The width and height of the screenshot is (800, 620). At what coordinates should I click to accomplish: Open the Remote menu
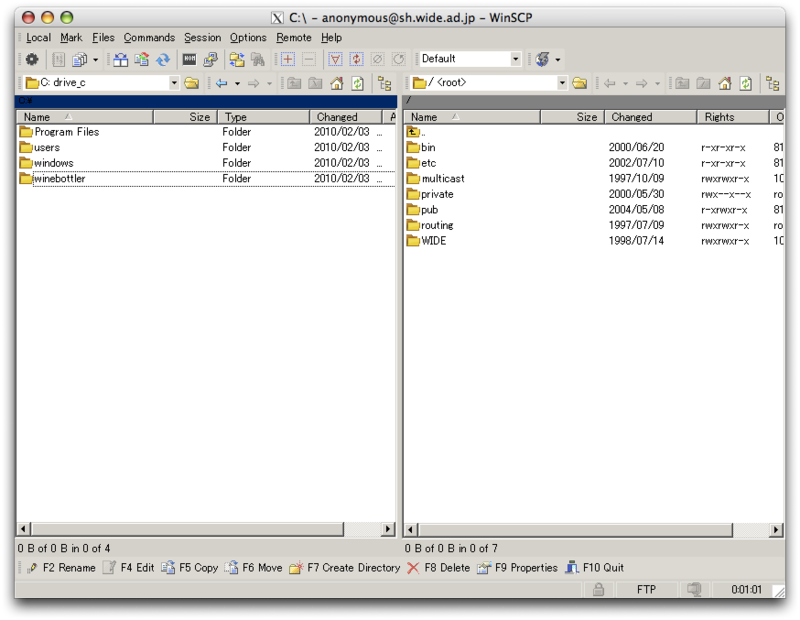coord(294,38)
